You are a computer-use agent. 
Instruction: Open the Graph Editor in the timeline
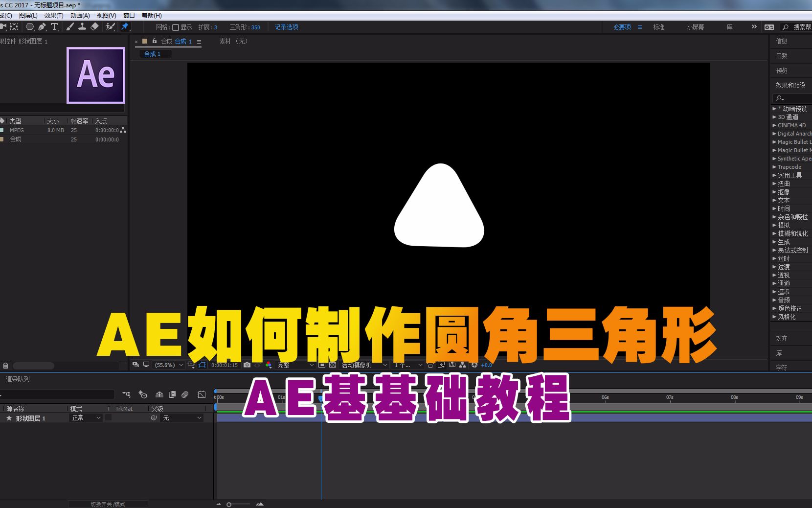202,394
